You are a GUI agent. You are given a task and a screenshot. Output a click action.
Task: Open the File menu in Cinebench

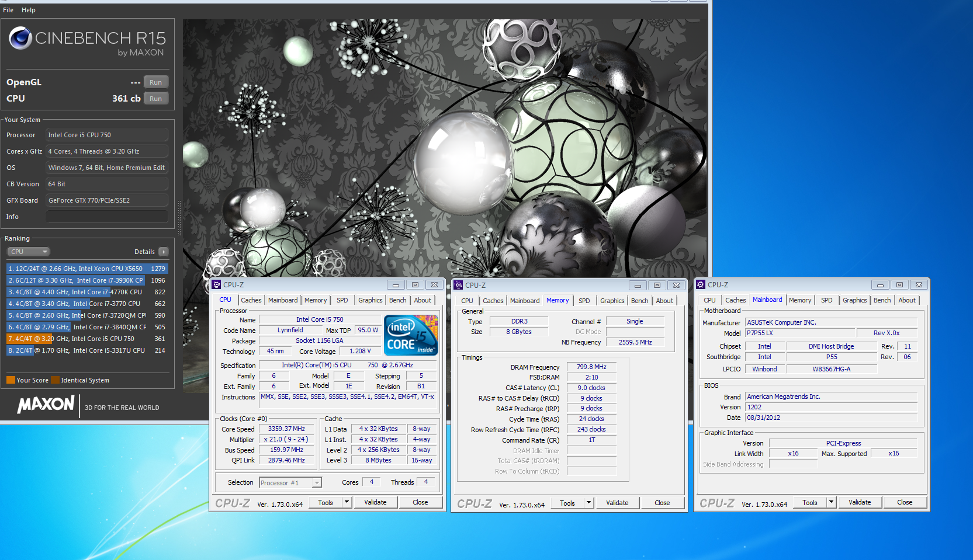point(8,10)
